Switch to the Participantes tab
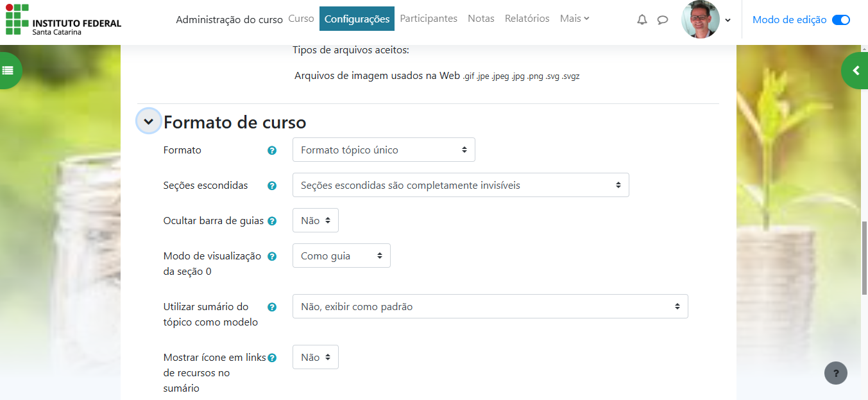This screenshot has width=868, height=400. (x=429, y=19)
